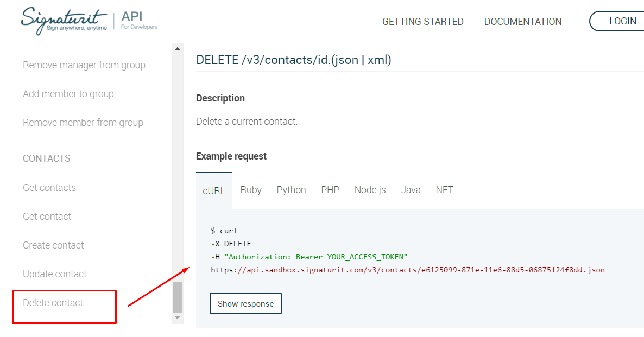Switch to the Node.js example tab
This screenshot has height=337, width=644.
[370, 190]
